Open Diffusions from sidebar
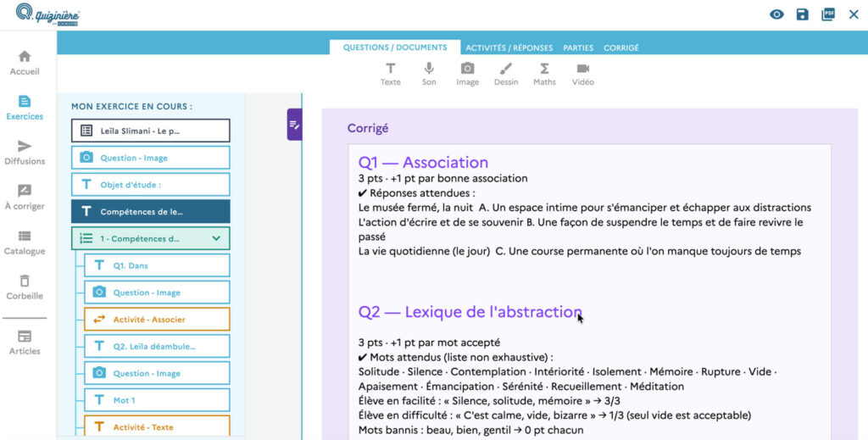Screen dimensions: 868x440 tap(25, 153)
